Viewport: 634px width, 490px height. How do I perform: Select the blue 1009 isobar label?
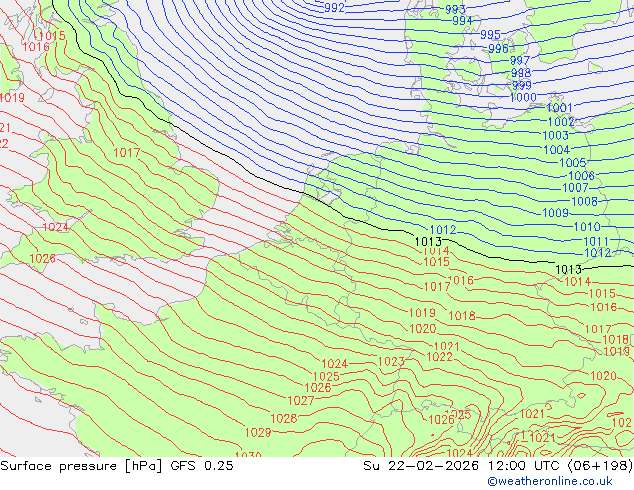pyautogui.click(x=556, y=213)
